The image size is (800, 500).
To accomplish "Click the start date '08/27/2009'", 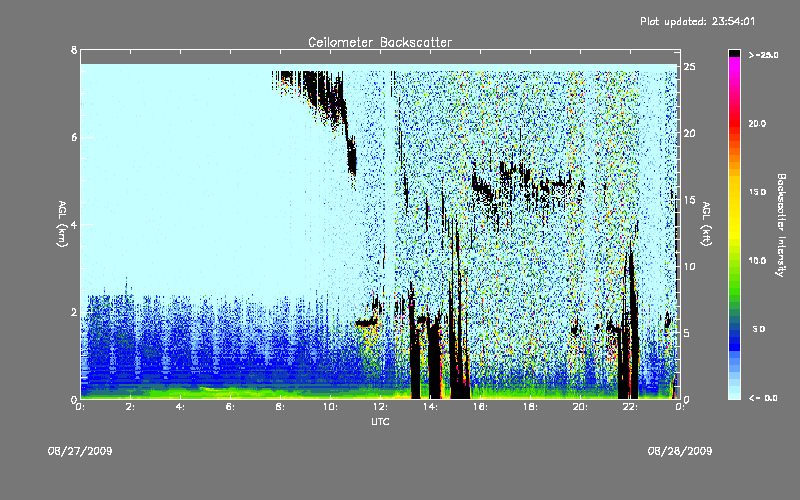I will (80, 451).
